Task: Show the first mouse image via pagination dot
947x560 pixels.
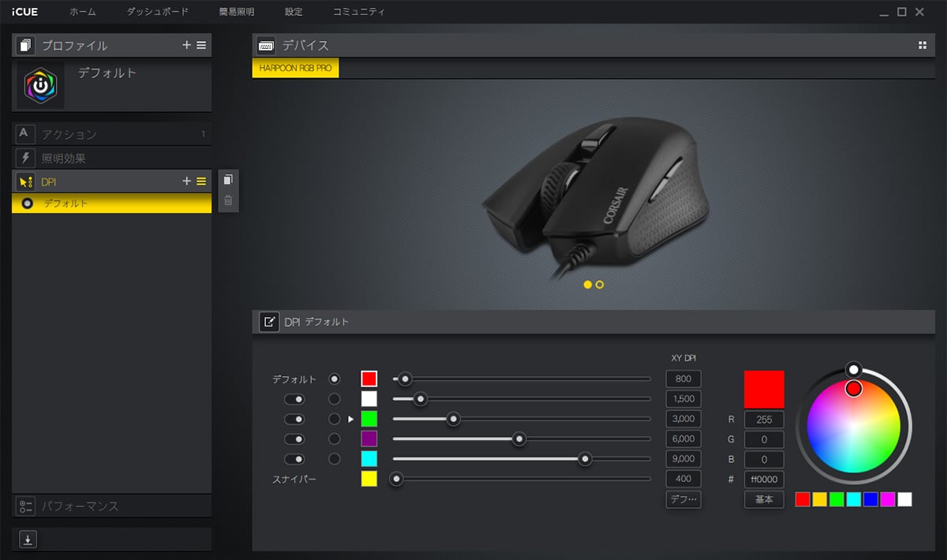Action: point(588,284)
